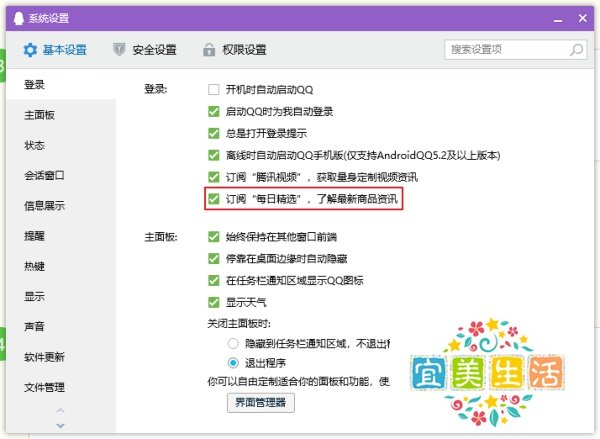Uncheck 订阅每日精选 checkbox
This screenshot has width=600, height=439.
tap(214, 199)
